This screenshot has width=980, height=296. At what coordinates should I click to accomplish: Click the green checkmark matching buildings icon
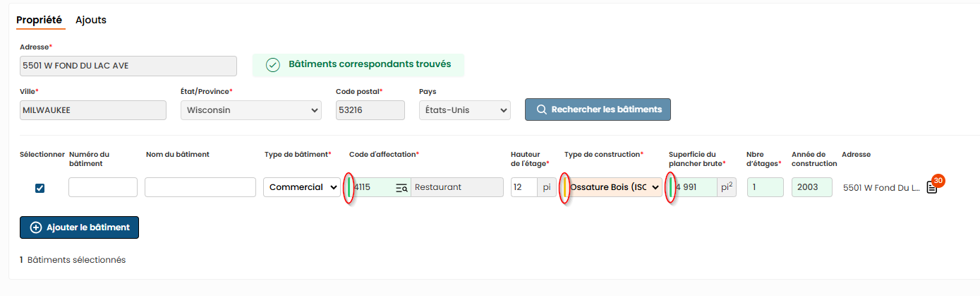[273, 65]
